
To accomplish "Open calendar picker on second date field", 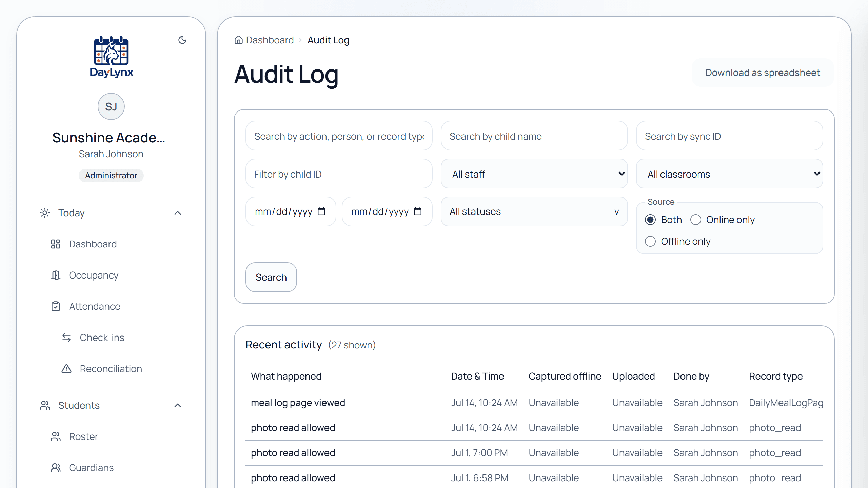I will point(418,211).
